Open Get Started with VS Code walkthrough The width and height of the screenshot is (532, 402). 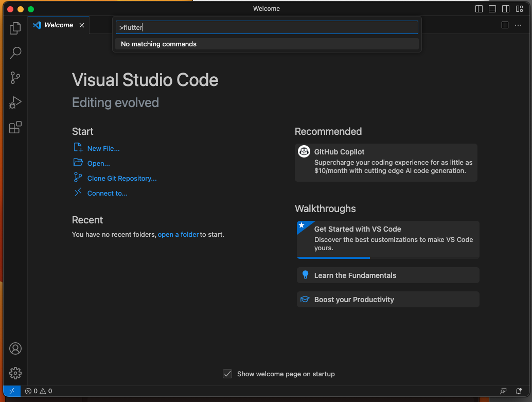click(388, 240)
